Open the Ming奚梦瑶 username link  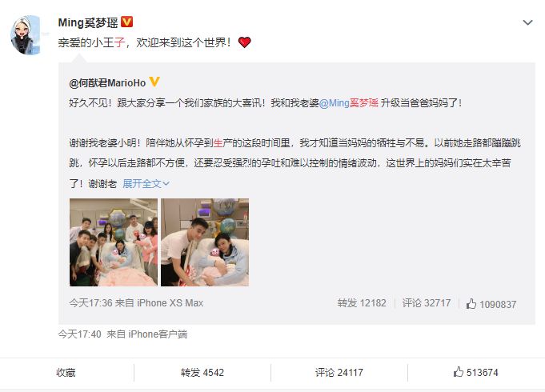click(88, 22)
